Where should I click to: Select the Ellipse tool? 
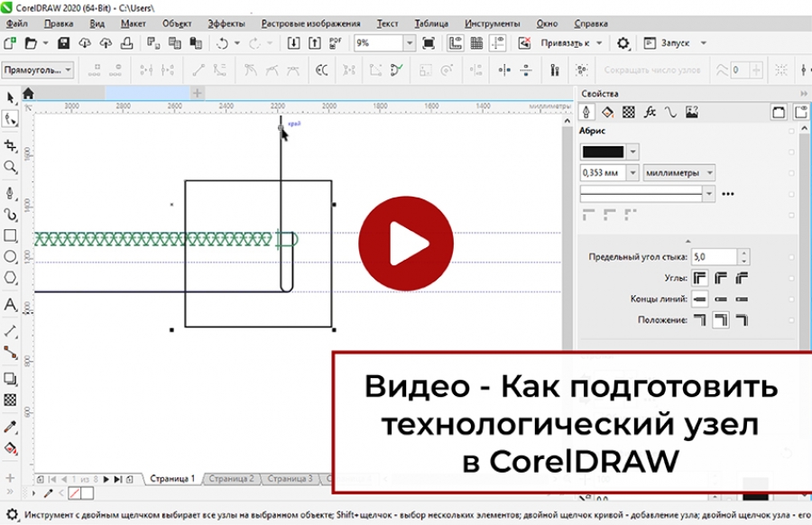pyautogui.click(x=10, y=257)
